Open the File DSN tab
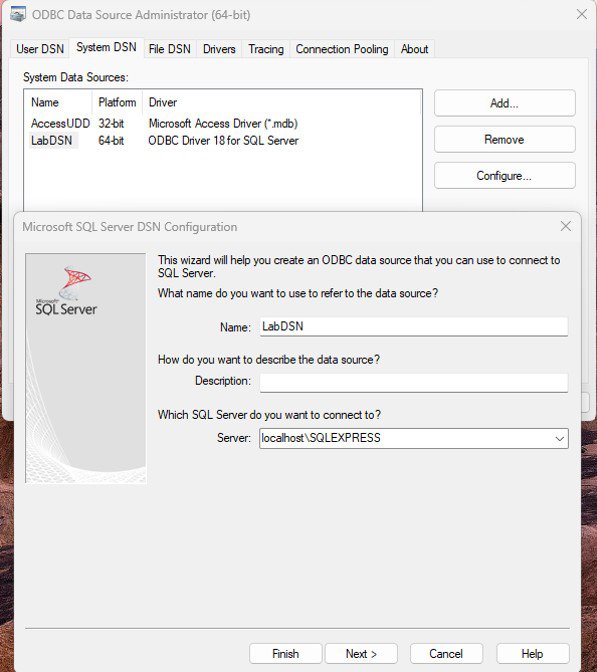Screen dimensions: 597x672 (170, 49)
